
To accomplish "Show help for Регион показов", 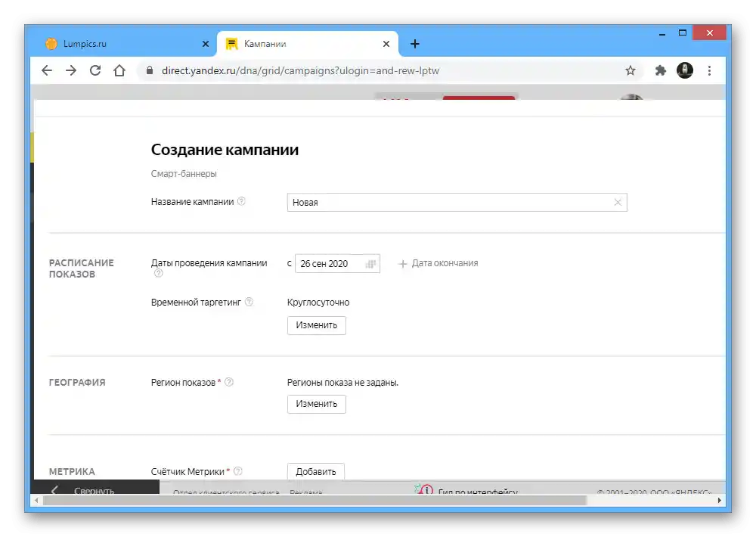I will click(x=229, y=382).
